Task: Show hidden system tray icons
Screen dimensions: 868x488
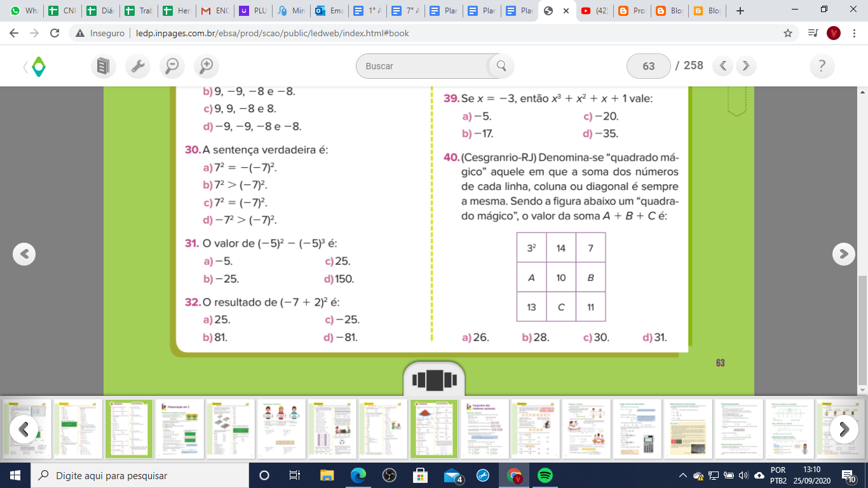Action: 684,475
